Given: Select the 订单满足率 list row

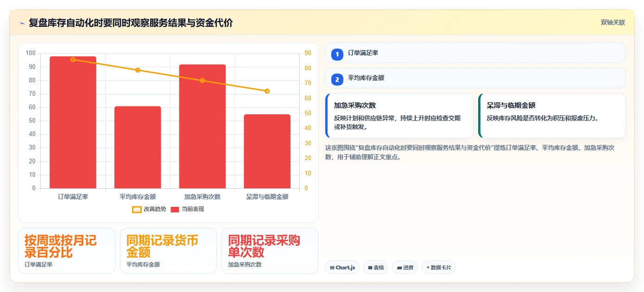Looking at the screenshot, I should click(475, 53).
